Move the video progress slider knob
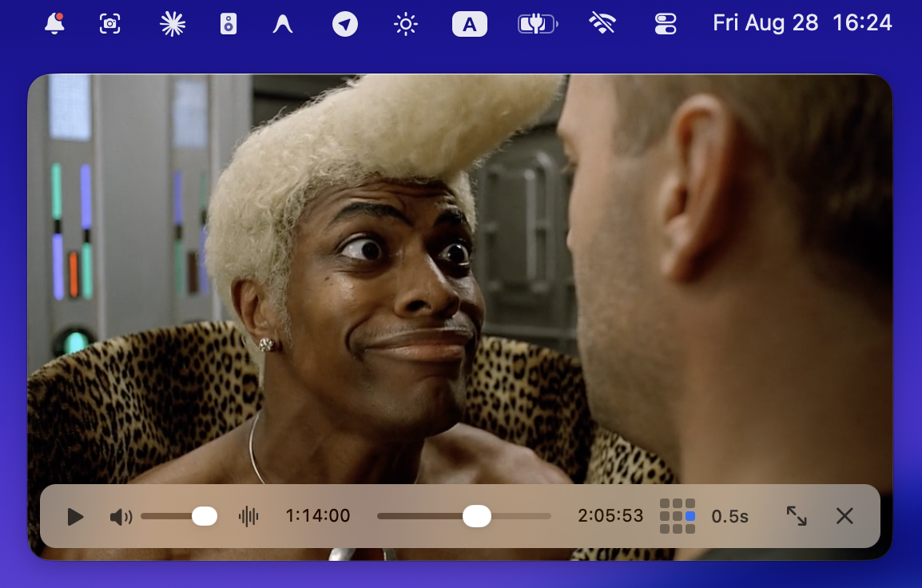The width and height of the screenshot is (922, 588). pos(477,516)
